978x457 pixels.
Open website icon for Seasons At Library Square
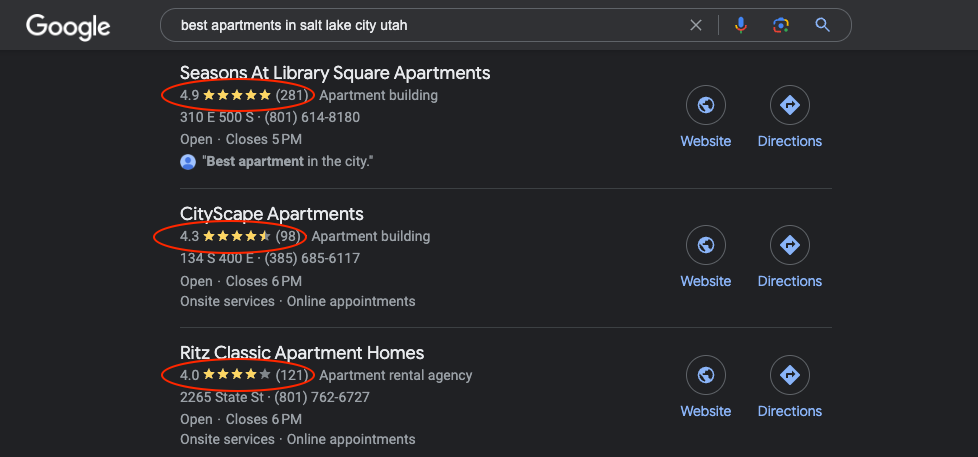pyautogui.click(x=705, y=105)
